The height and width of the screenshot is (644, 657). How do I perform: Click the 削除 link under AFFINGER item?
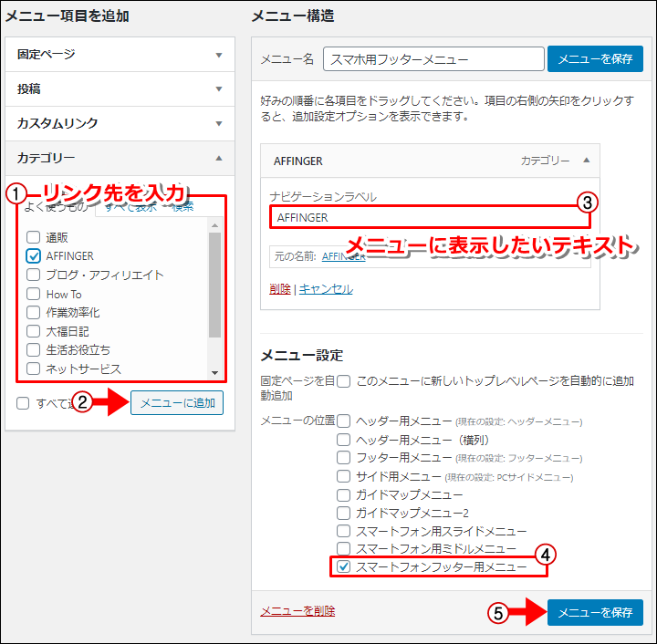280,289
